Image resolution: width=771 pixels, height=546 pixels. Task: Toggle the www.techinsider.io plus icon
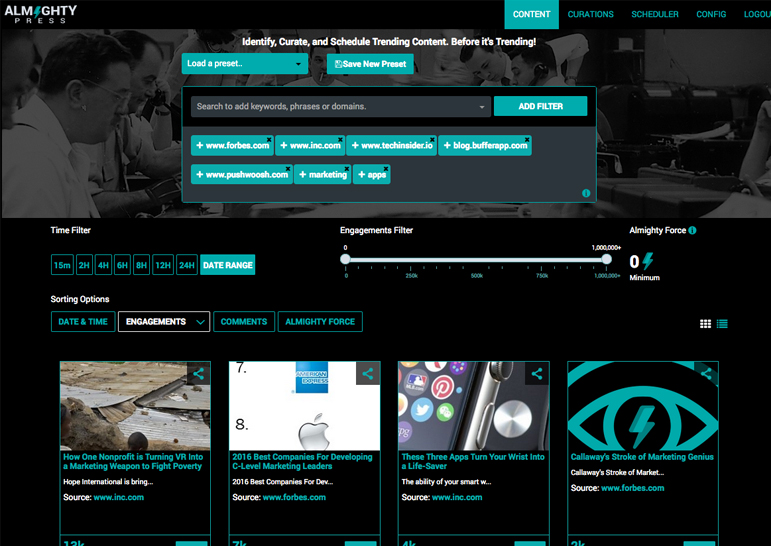click(355, 145)
